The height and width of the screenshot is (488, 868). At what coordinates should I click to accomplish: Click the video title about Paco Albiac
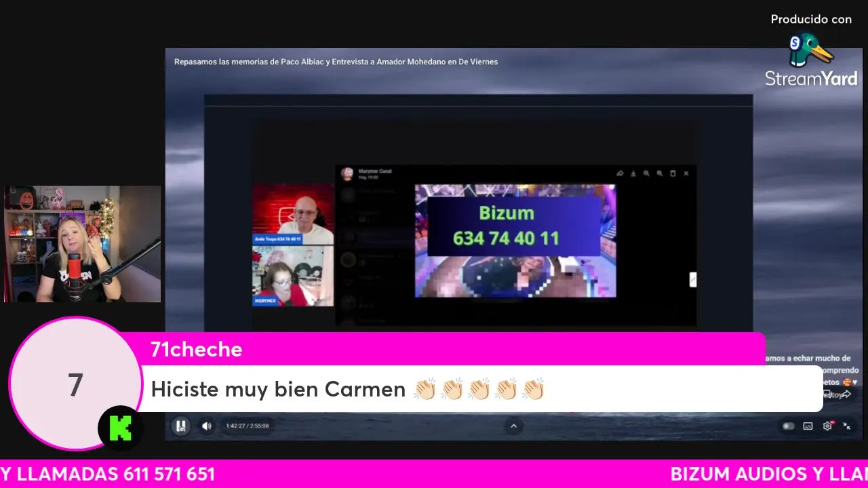[x=336, y=62]
